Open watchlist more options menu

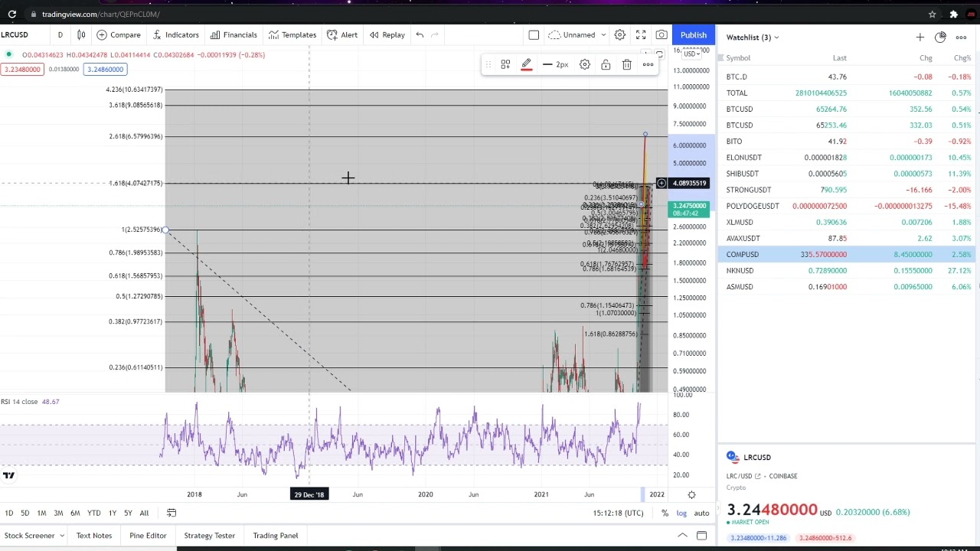tap(961, 37)
